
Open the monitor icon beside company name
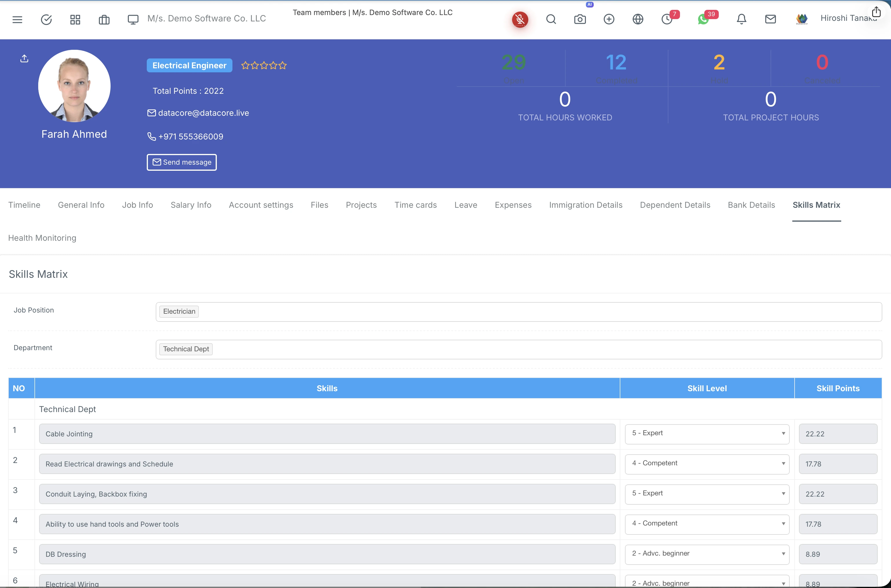coord(133,19)
